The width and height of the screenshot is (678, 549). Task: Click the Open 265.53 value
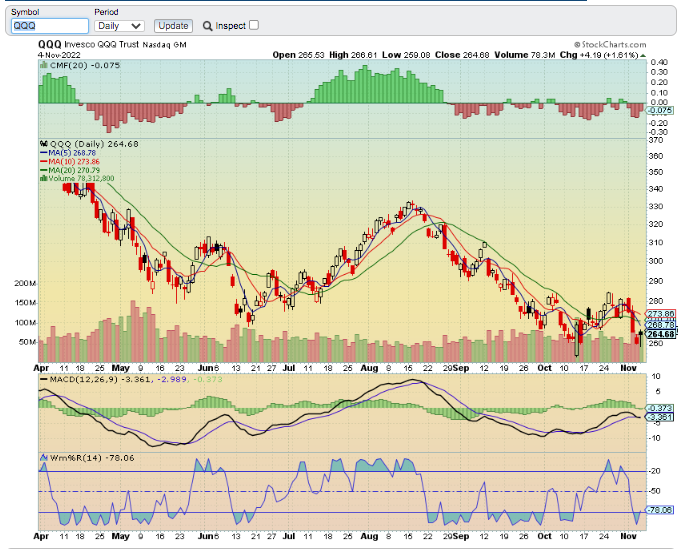pos(299,55)
